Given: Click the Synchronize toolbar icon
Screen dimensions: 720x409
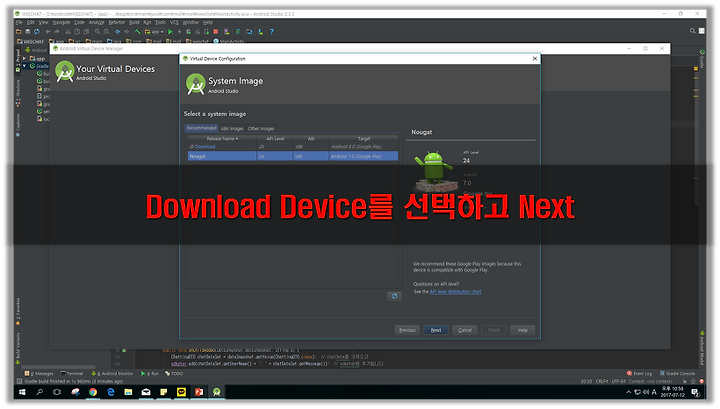Looking at the screenshot, I should coord(37,32).
